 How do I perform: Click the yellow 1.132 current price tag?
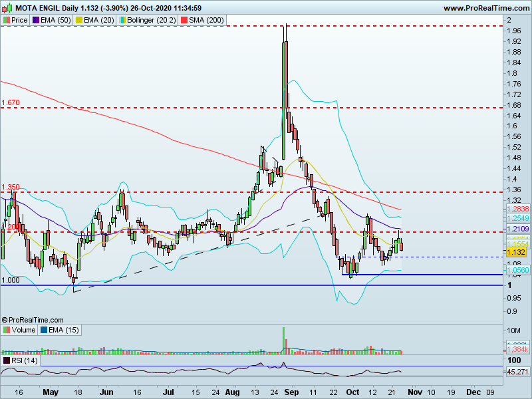(x=516, y=252)
